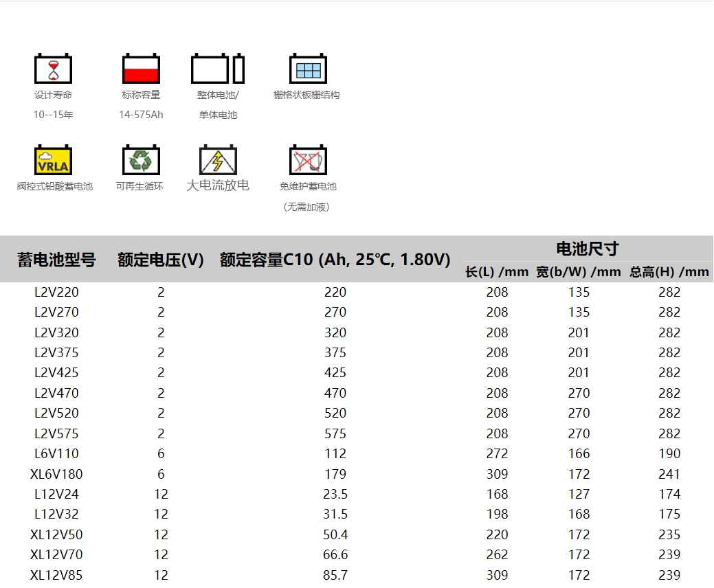
Task: Click height 241 in XL6V180 row
Action: 669,474
